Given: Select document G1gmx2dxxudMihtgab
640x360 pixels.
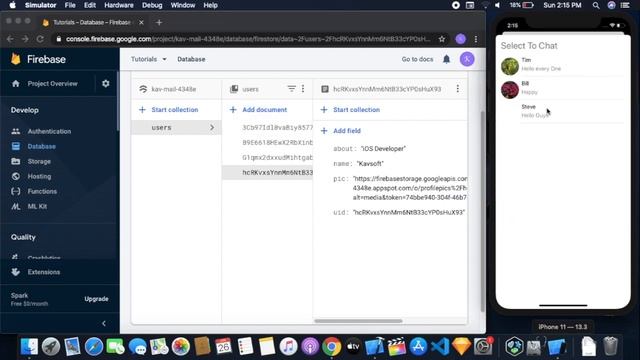Looking at the screenshot, I should point(277,157).
